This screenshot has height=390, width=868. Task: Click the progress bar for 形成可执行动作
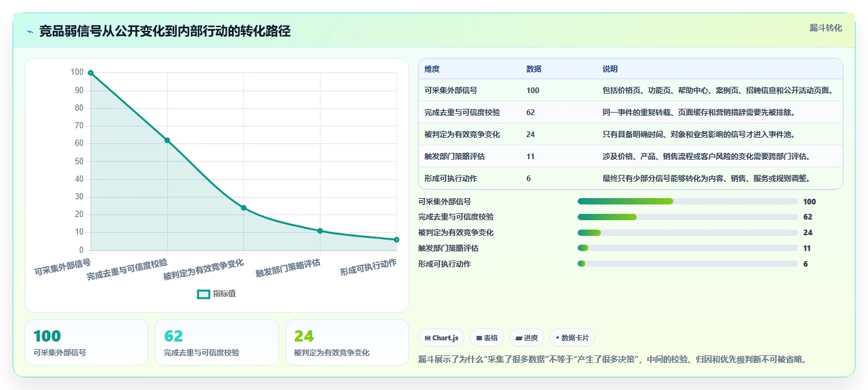(688, 264)
